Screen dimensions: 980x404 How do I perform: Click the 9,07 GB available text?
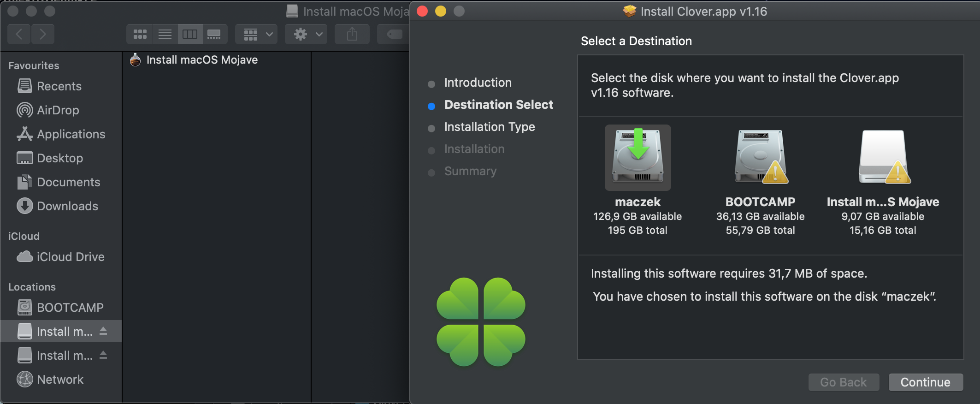coord(883,216)
